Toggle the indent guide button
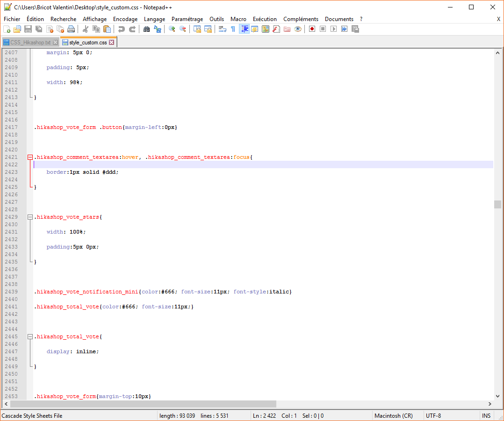Screen dimensions: 504x421 (244, 29)
